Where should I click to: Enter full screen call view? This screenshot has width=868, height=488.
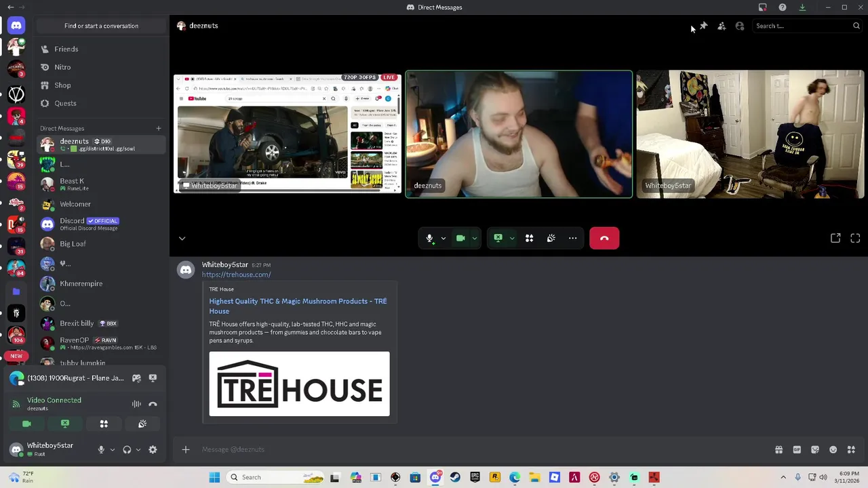tap(855, 238)
